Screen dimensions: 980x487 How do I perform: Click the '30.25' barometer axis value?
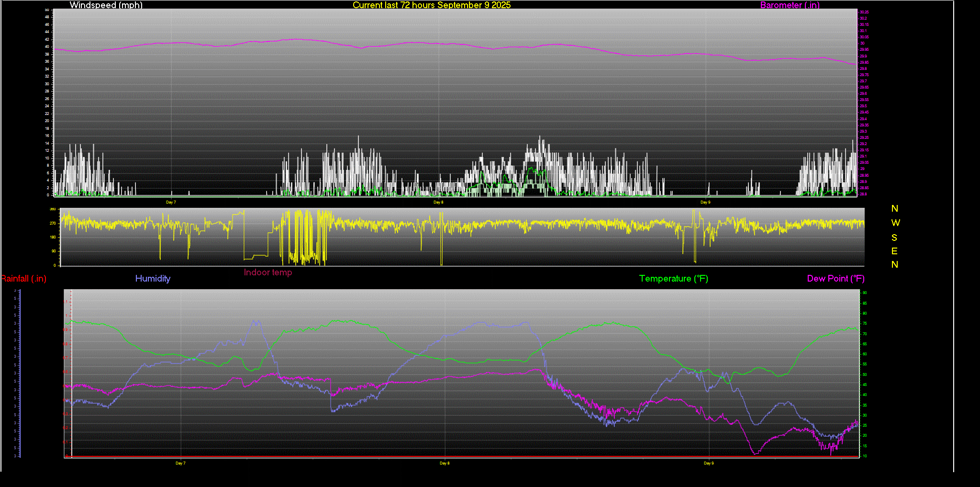(864, 12)
